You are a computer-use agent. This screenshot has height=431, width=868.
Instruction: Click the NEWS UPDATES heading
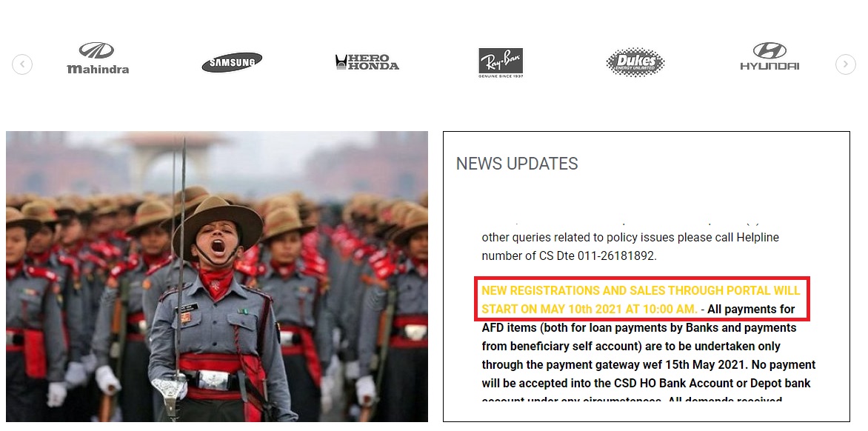pyautogui.click(x=517, y=164)
